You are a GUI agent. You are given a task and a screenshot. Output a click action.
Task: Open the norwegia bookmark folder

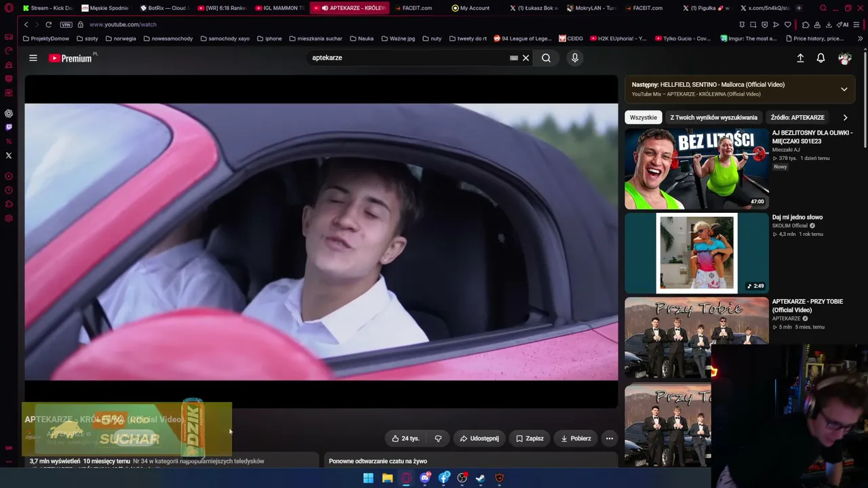pos(121,39)
